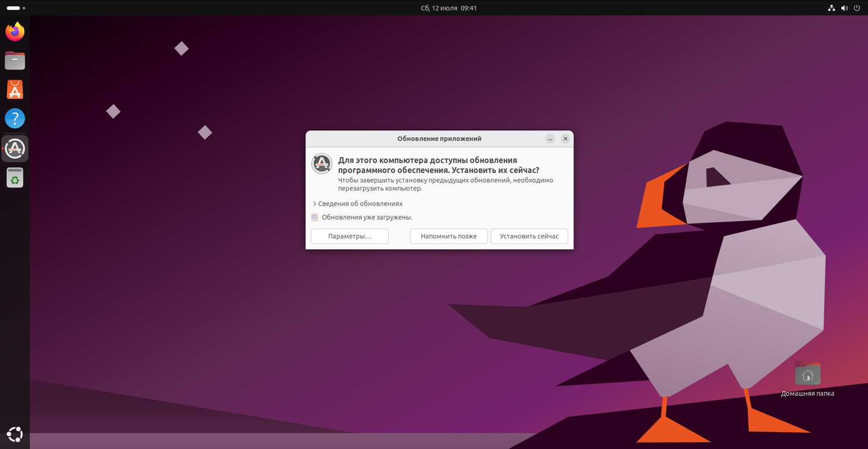Click the volume icon in top bar
The width and height of the screenshot is (868, 449).
[x=844, y=8]
